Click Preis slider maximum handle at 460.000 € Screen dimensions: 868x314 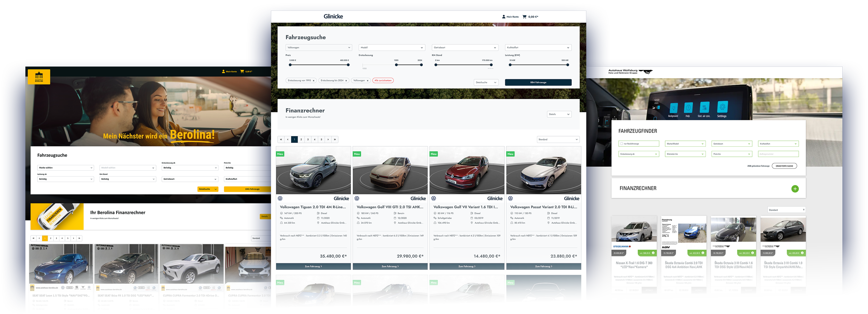(348, 65)
